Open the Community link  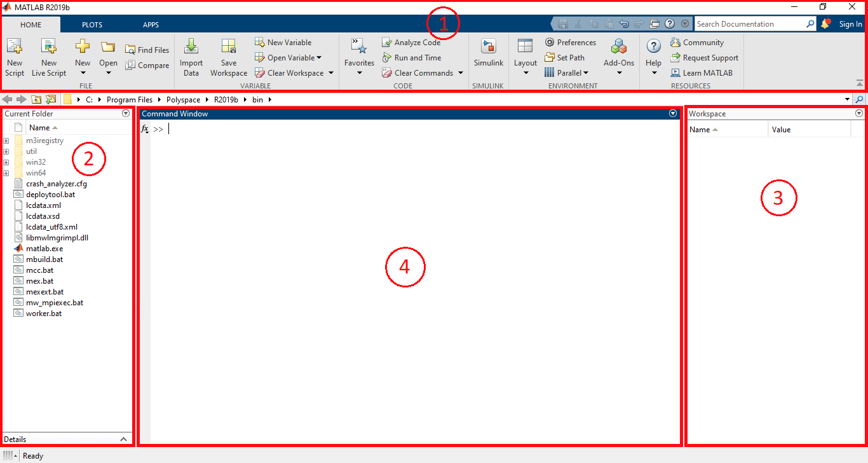click(697, 42)
